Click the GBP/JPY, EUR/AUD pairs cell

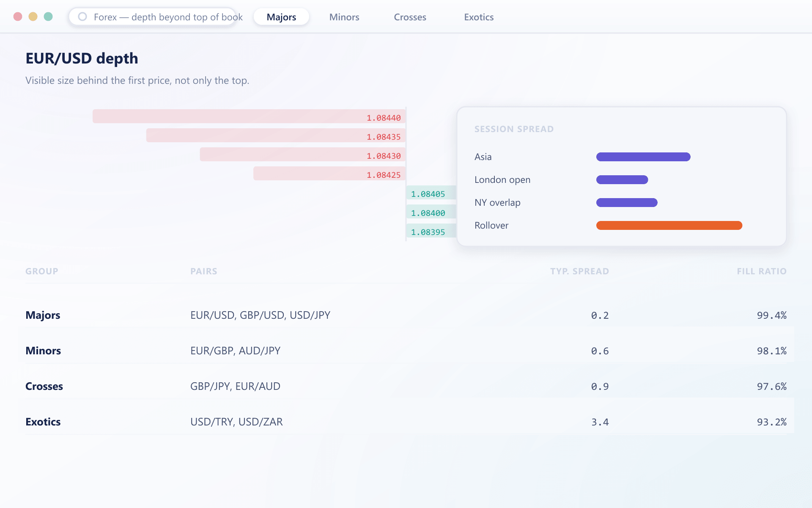click(235, 387)
